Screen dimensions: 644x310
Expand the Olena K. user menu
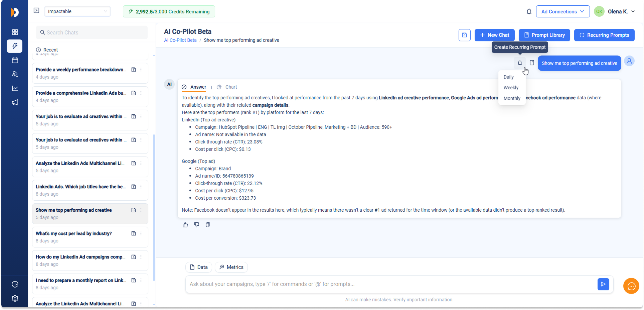621,12
